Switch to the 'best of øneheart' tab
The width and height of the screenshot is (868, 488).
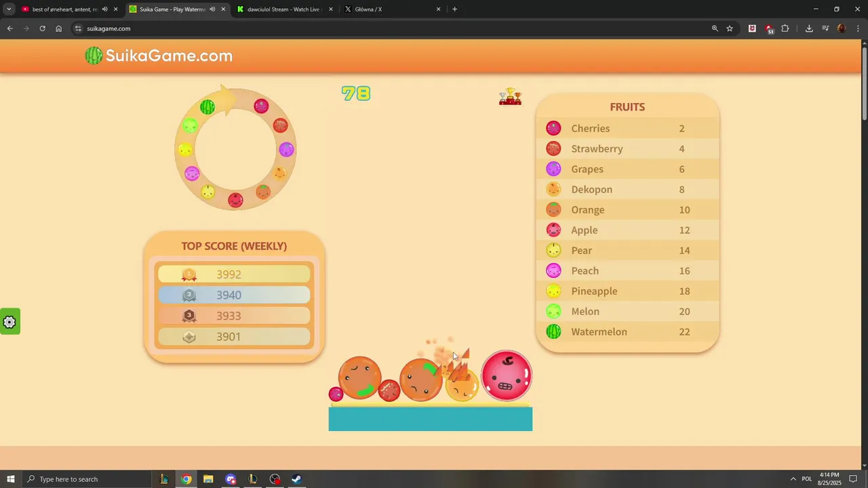pos(65,9)
